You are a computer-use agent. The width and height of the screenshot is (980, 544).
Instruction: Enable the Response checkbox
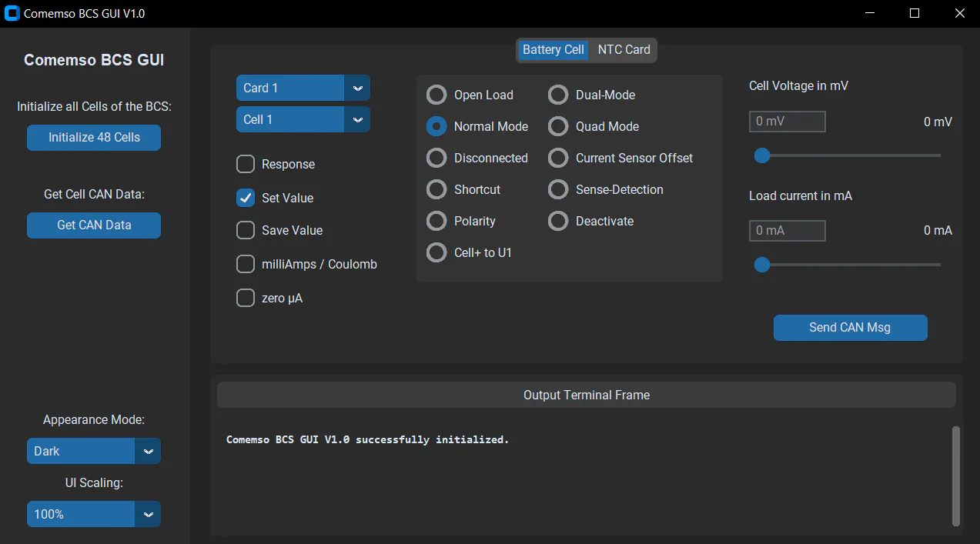tap(246, 164)
